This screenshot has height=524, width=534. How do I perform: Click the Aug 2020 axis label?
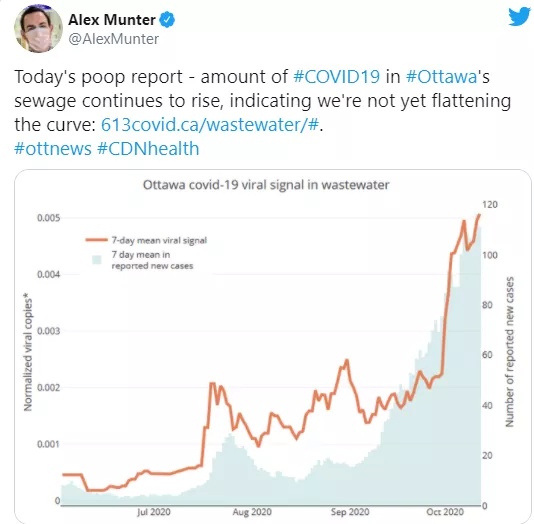(252, 512)
